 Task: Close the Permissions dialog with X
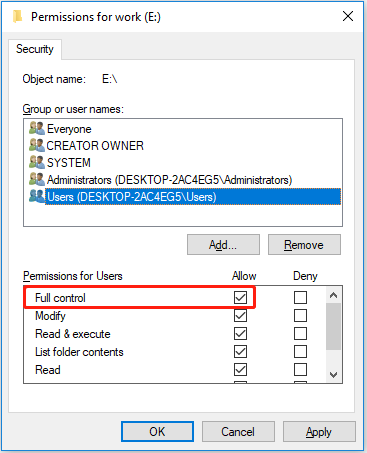click(x=348, y=16)
